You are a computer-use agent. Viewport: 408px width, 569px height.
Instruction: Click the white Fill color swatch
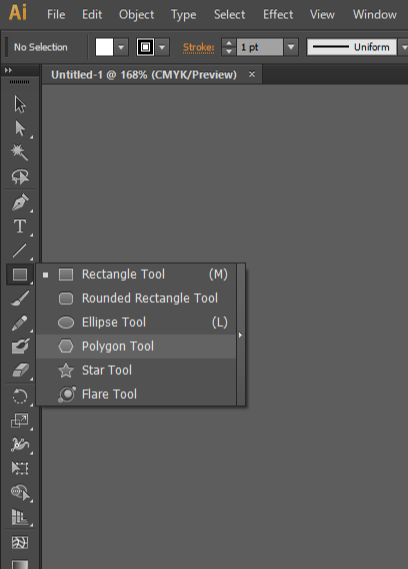click(104, 47)
